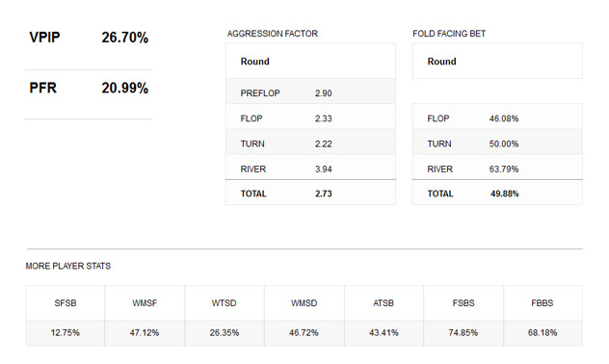Click the SFSB column header
The image size is (609, 364).
(66, 303)
